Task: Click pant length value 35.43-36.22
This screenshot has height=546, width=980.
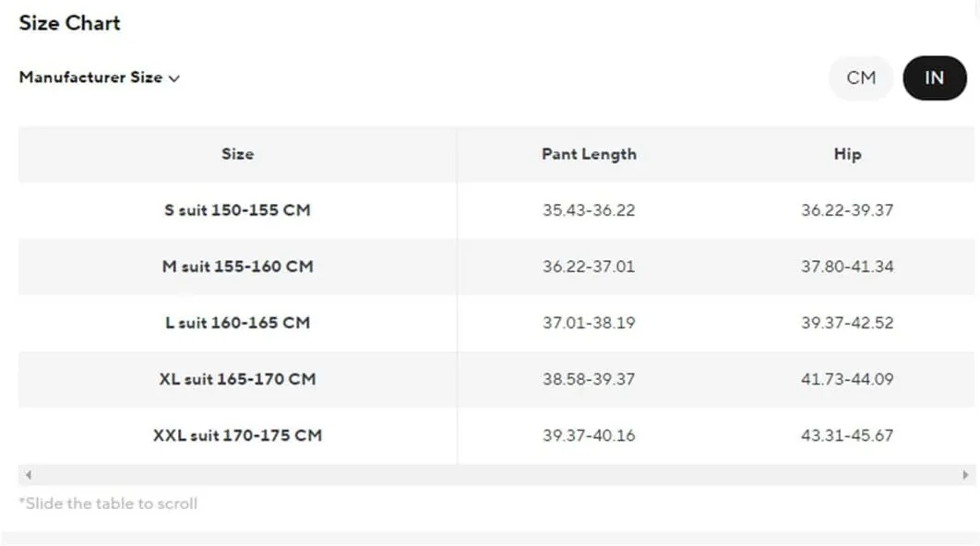Action: click(589, 210)
